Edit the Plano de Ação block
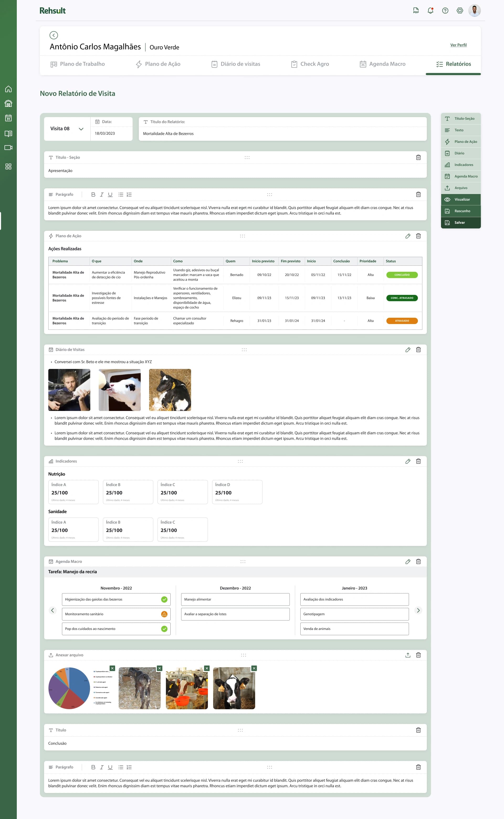Viewport: 504px width, 819px height. pyautogui.click(x=408, y=236)
